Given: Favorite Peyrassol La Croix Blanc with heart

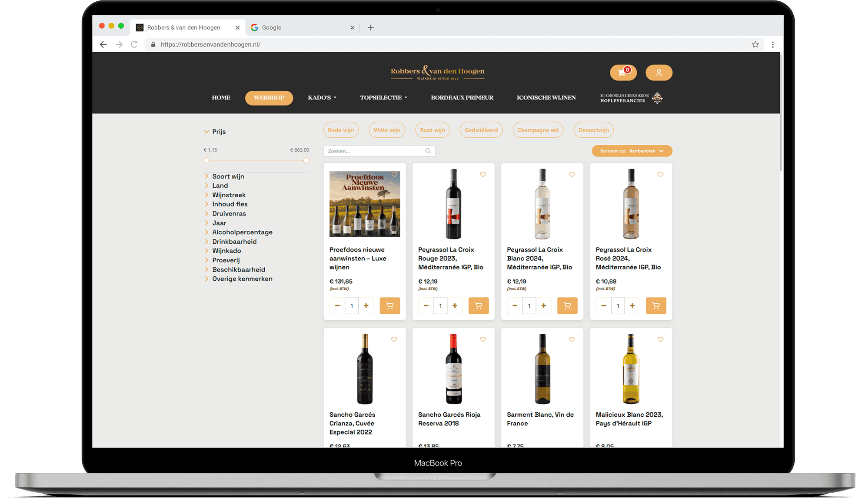Looking at the screenshot, I should (571, 175).
